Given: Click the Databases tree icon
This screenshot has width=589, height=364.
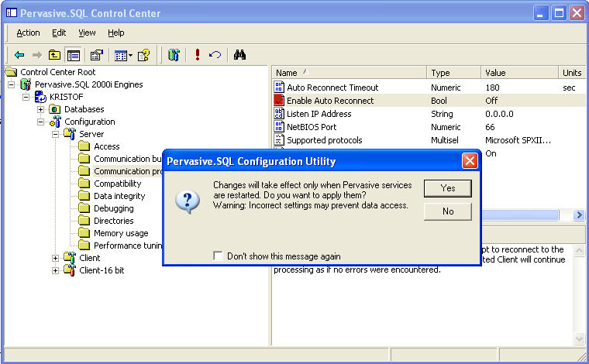Looking at the screenshot, I should (55, 109).
